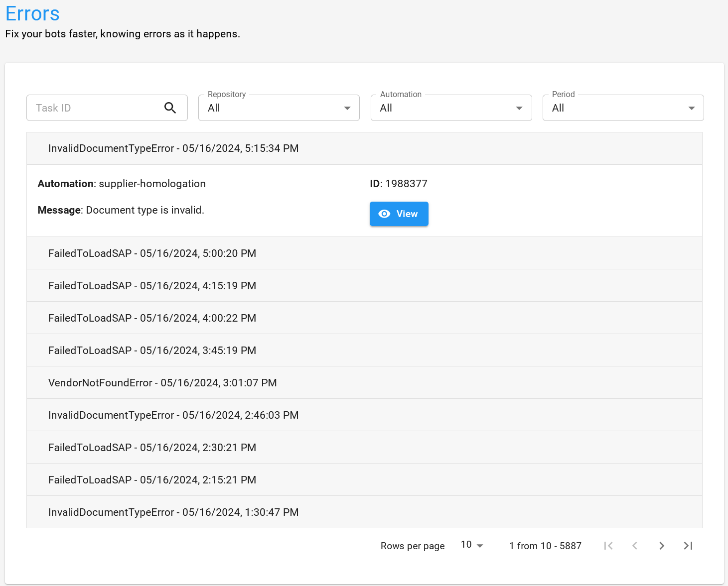Expand the FailedToLoadSAP 3:45:19 PM error

tap(364, 351)
